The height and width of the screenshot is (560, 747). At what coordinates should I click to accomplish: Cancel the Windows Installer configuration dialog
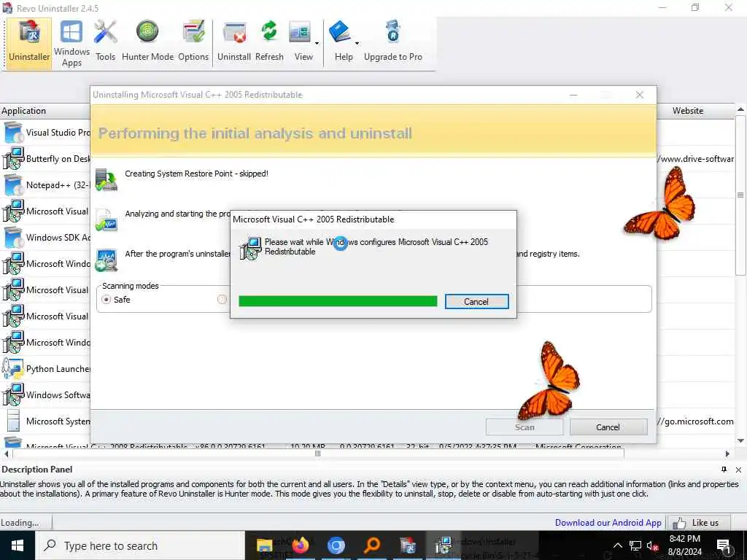tap(476, 301)
